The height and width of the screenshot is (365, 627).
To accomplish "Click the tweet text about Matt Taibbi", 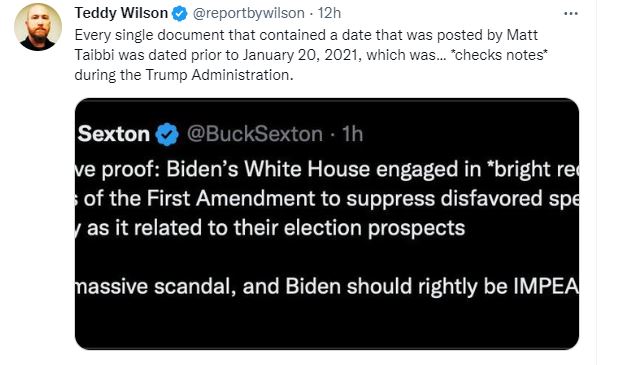I will point(311,55).
